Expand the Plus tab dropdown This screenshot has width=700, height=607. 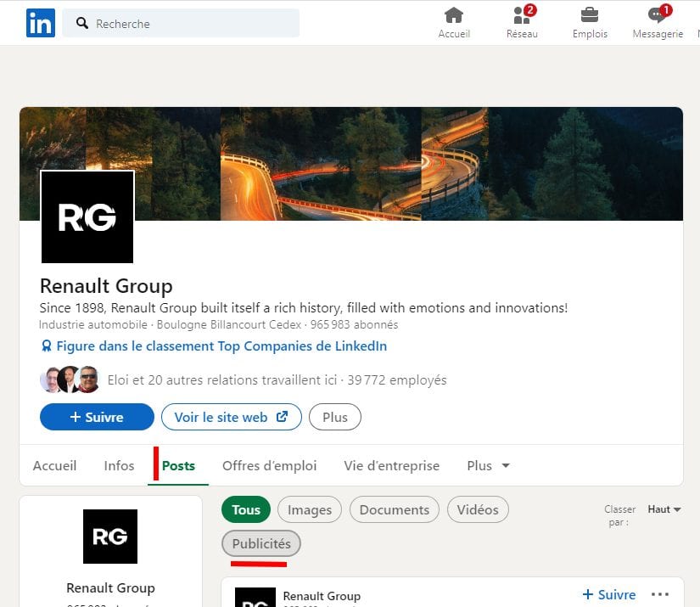[488, 465]
